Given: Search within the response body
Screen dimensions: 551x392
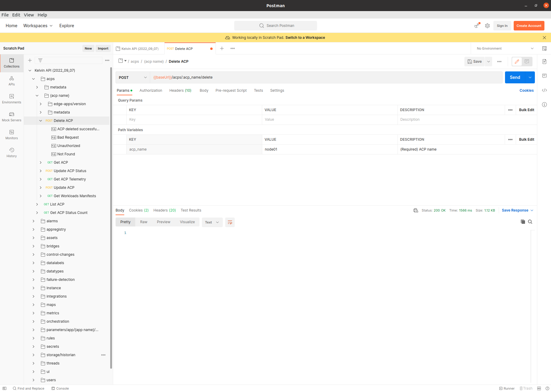Looking at the screenshot, I should (x=530, y=222).
